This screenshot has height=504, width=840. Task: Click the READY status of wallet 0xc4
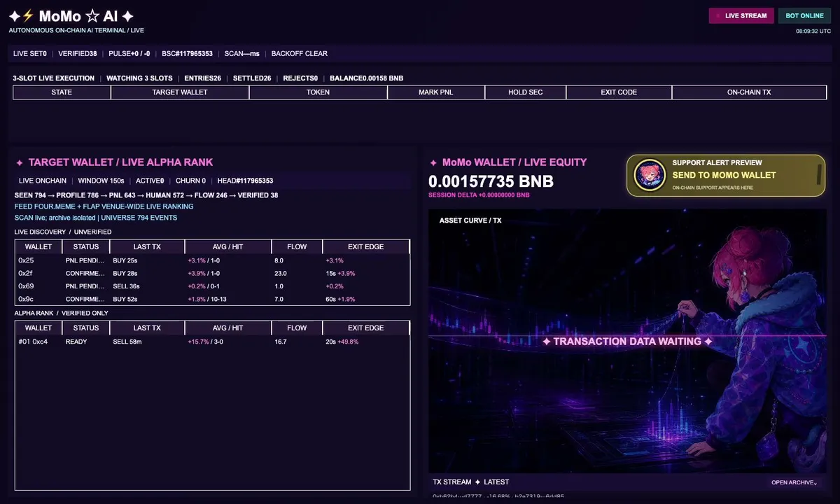pos(76,342)
